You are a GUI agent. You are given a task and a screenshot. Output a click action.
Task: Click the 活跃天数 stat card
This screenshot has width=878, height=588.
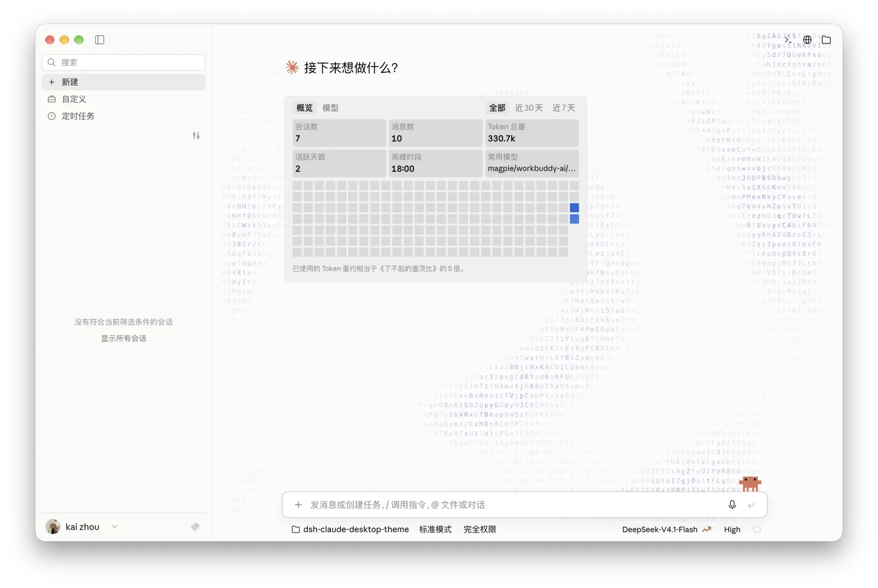[x=339, y=163]
